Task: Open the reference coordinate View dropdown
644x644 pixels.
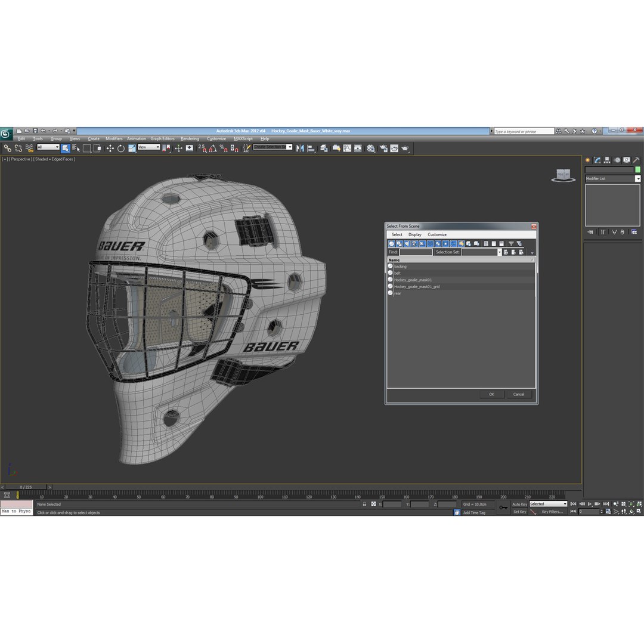Action: pos(148,147)
